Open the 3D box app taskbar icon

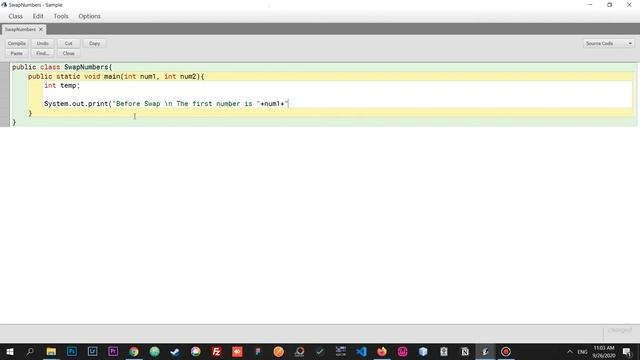tap(423, 351)
